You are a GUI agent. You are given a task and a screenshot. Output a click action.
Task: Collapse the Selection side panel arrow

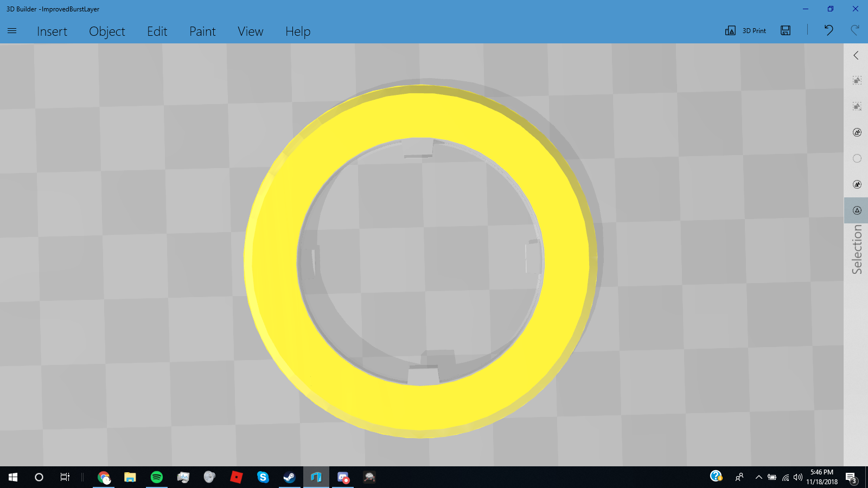tap(856, 55)
